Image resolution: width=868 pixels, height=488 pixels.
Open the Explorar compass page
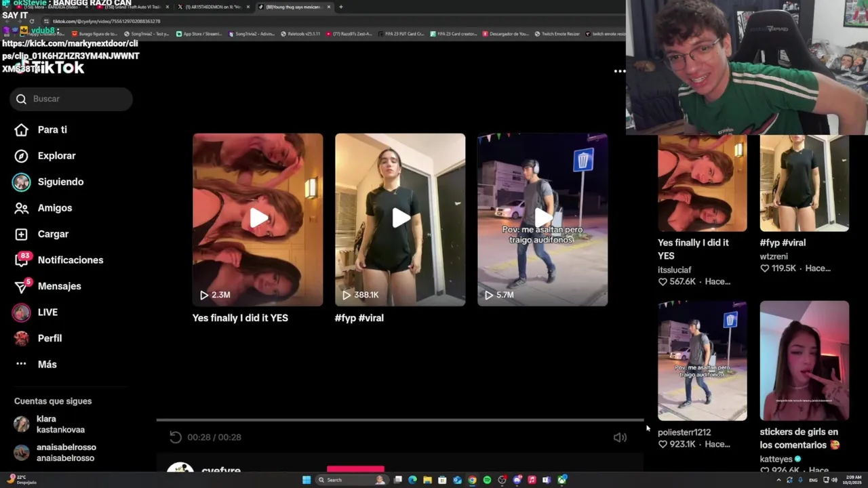point(46,156)
